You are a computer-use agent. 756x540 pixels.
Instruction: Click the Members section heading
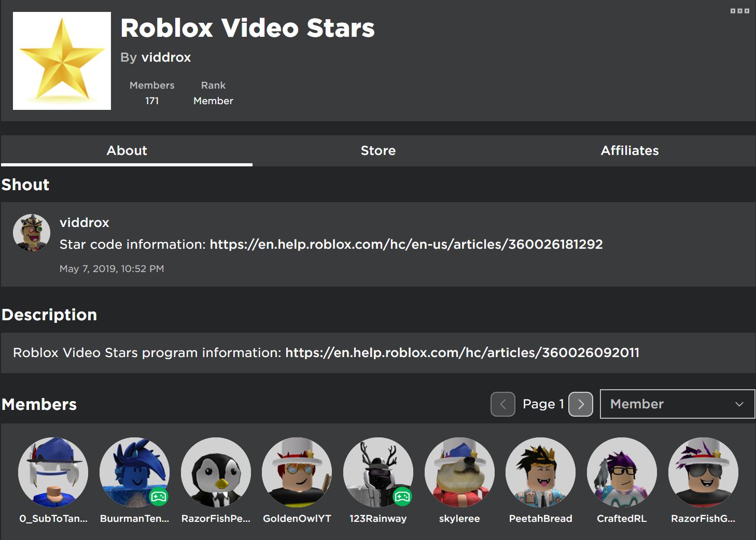pyautogui.click(x=39, y=404)
